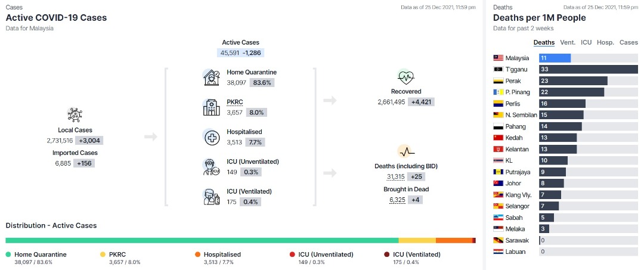Click the +4 Brought in Dead badge

pos(415,200)
